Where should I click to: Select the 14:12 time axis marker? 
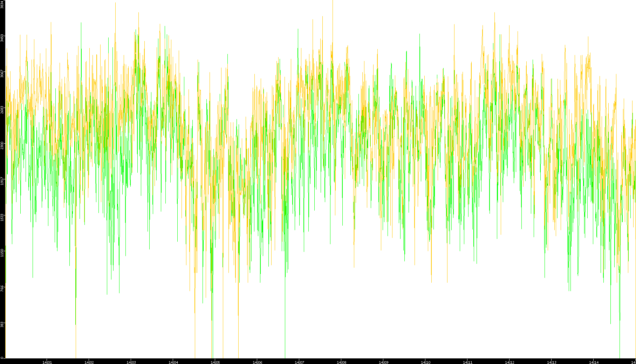510,362
